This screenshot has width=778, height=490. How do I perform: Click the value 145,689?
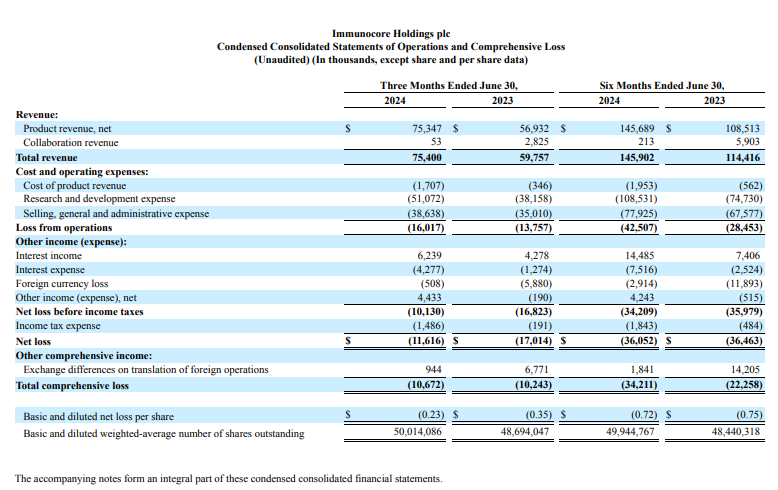coord(637,128)
